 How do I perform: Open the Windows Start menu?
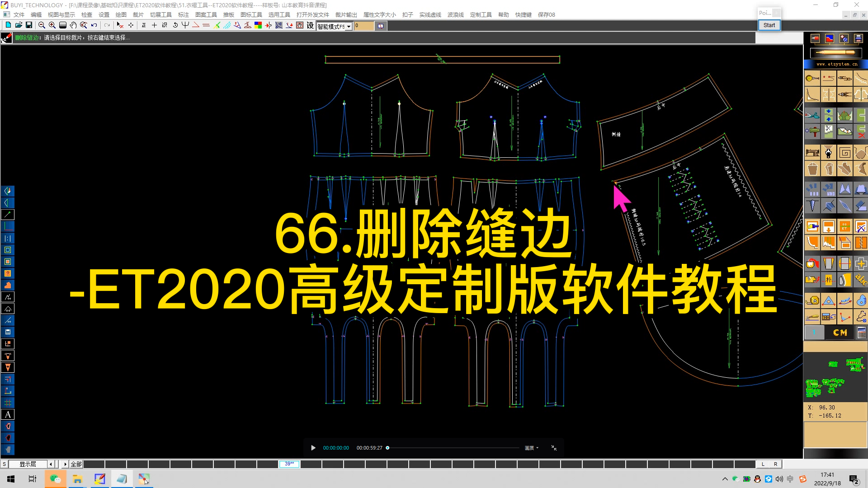(x=11, y=479)
